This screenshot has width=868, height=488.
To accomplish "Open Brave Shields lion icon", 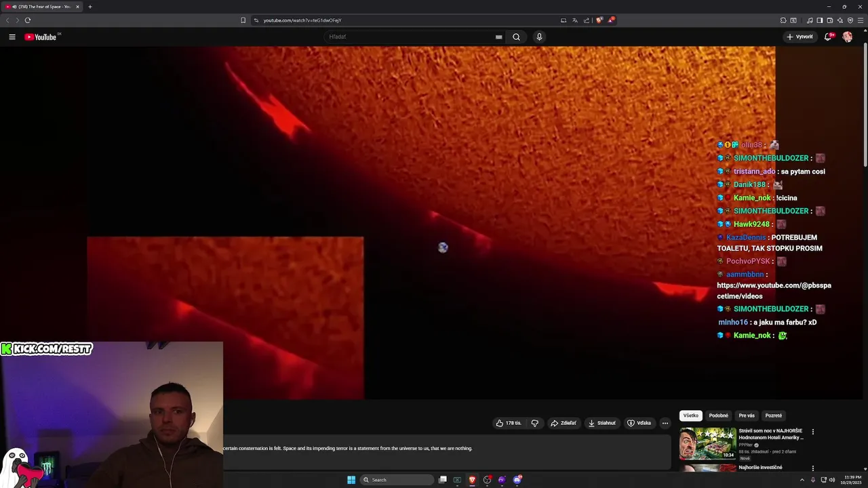I will coord(599,20).
